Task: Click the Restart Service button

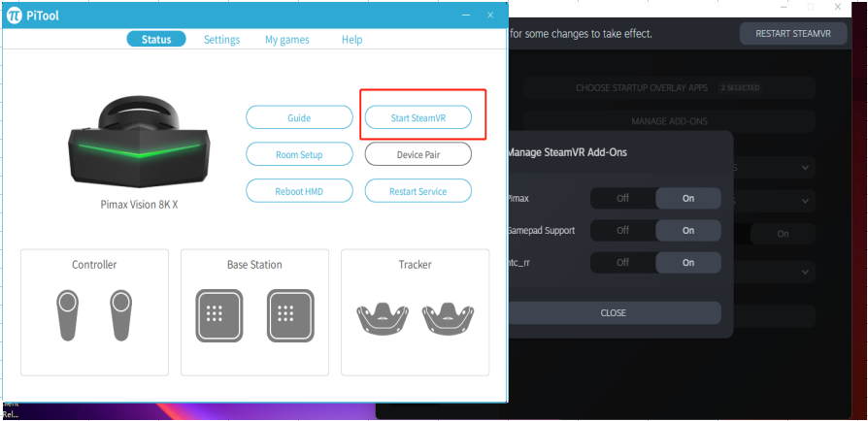Action: [417, 191]
